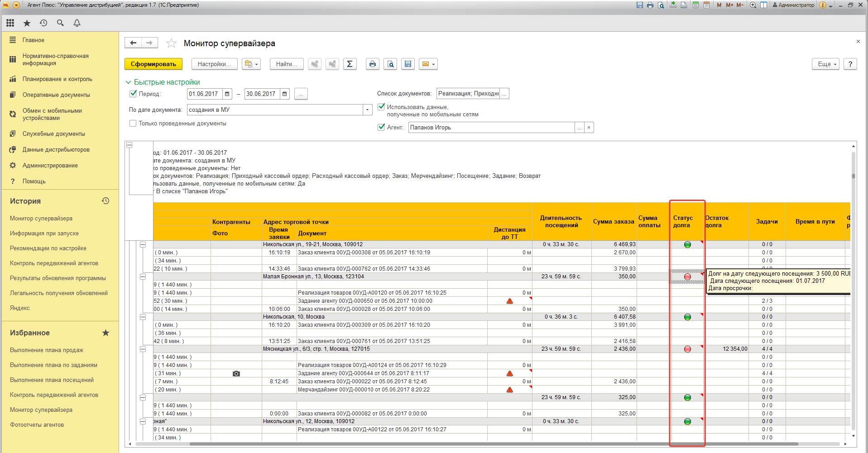This screenshot has width=868, height=453.
Task: Open Главное section
Action: point(34,40)
